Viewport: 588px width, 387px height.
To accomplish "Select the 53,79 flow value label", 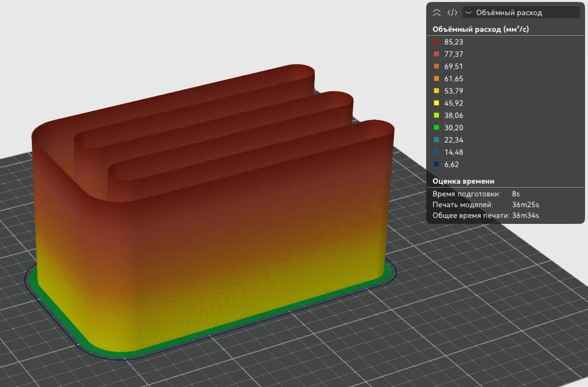I will pyautogui.click(x=454, y=91).
